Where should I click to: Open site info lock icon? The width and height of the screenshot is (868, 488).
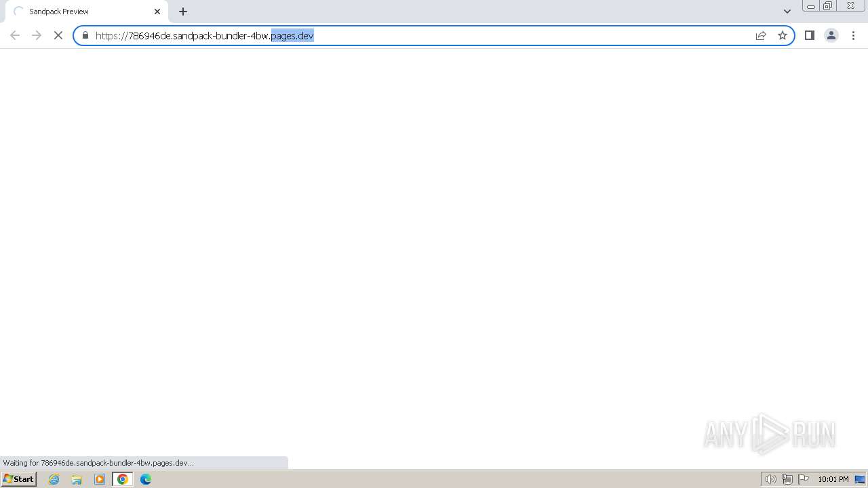point(85,35)
